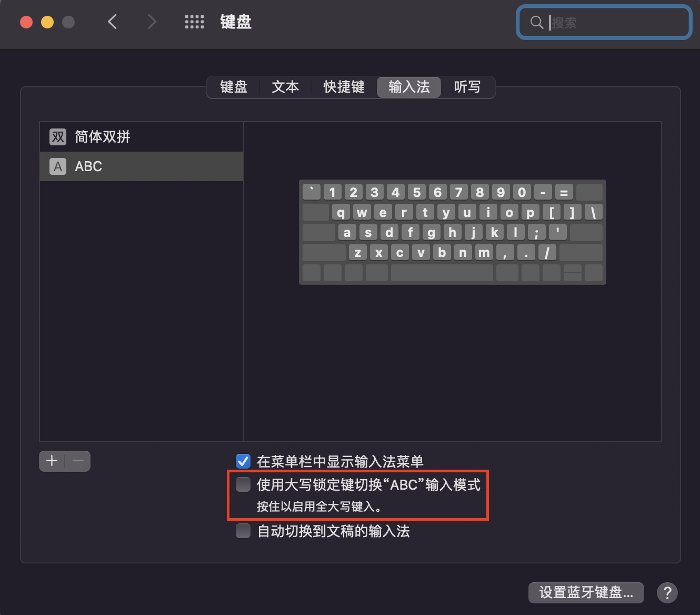The width and height of the screenshot is (700, 615).
Task: Enable 自动切换到文稿的输入法
Action: 243,531
